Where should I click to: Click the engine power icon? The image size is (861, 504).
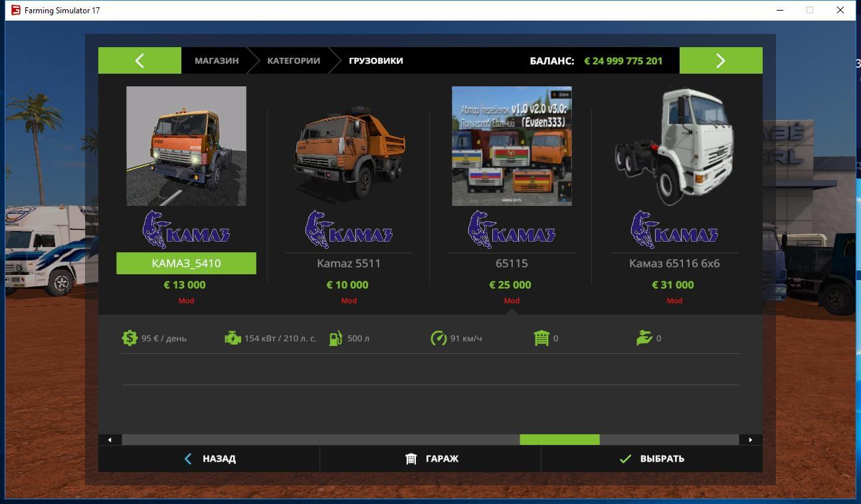(233, 338)
